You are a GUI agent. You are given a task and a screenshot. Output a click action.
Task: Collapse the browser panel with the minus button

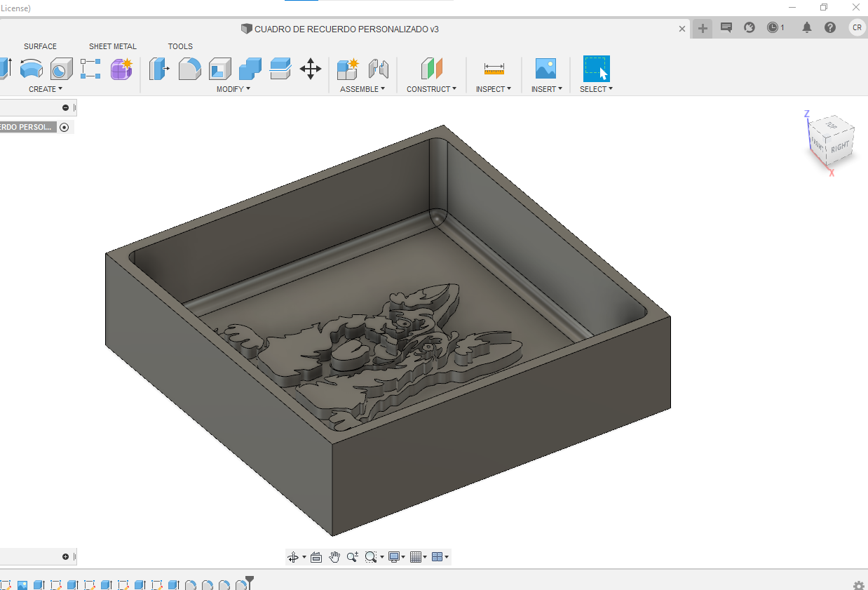point(66,107)
